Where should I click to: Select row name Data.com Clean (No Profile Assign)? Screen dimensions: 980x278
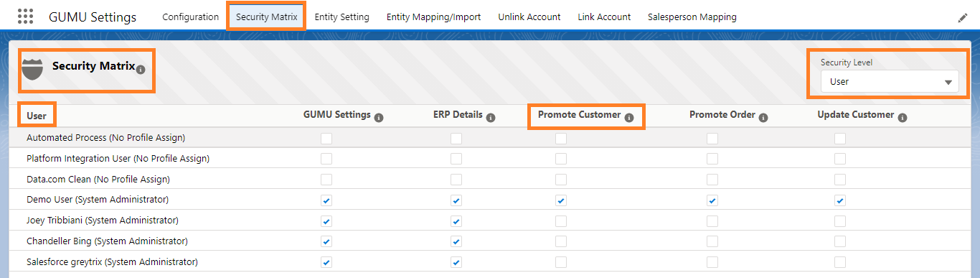98,179
